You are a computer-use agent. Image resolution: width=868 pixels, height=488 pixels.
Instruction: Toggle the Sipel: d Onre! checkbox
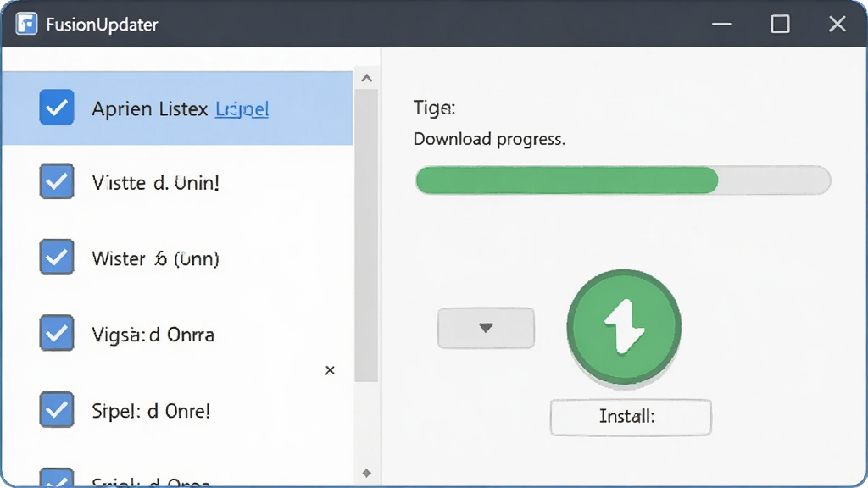pyautogui.click(x=57, y=409)
